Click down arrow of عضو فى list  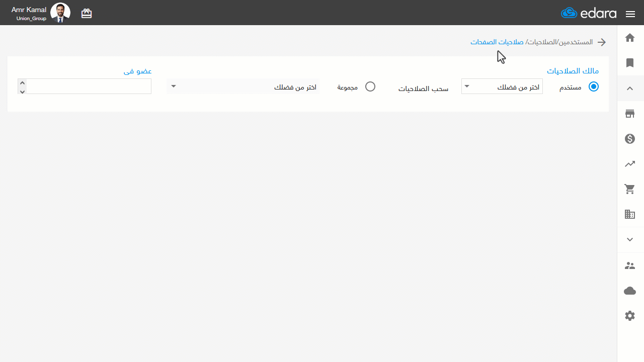[22, 91]
